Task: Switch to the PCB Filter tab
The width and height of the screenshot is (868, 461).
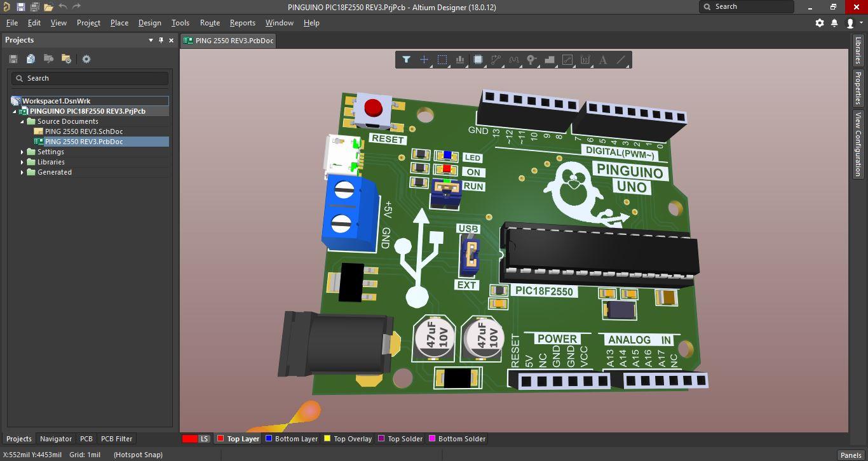Action: (x=117, y=439)
